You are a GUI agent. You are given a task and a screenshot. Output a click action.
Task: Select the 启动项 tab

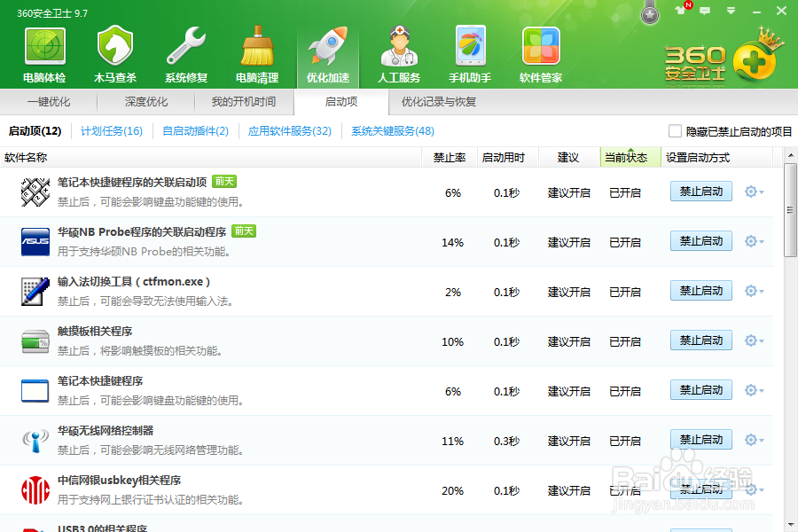tap(341, 102)
